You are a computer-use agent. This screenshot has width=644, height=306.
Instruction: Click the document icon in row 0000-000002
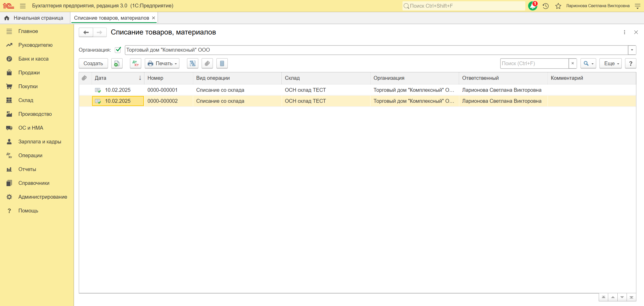pos(98,101)
